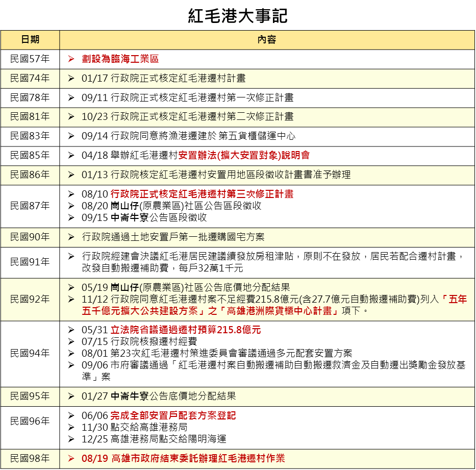Select the 民國57年 date cell
The image size is (476, 470).
click(30, 59)
